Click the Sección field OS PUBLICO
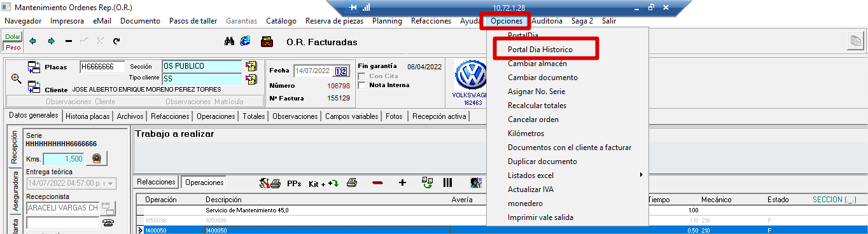 (x=202, y=66)
